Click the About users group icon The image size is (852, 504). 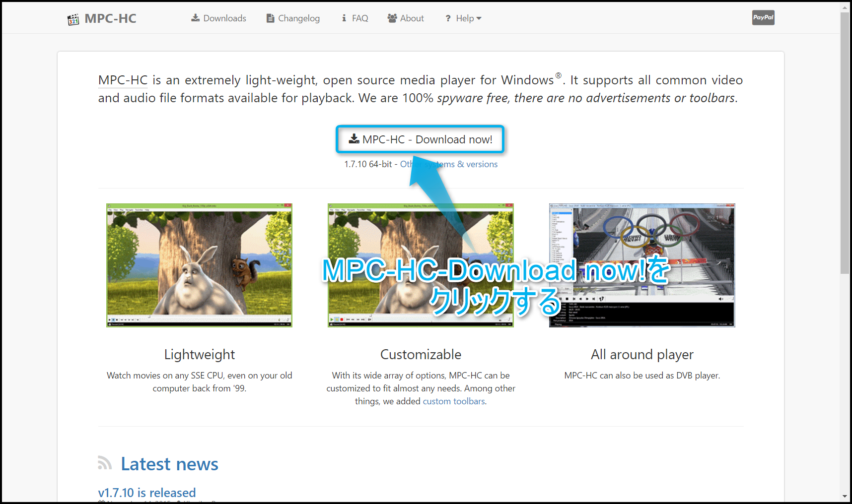coord(392,18)
